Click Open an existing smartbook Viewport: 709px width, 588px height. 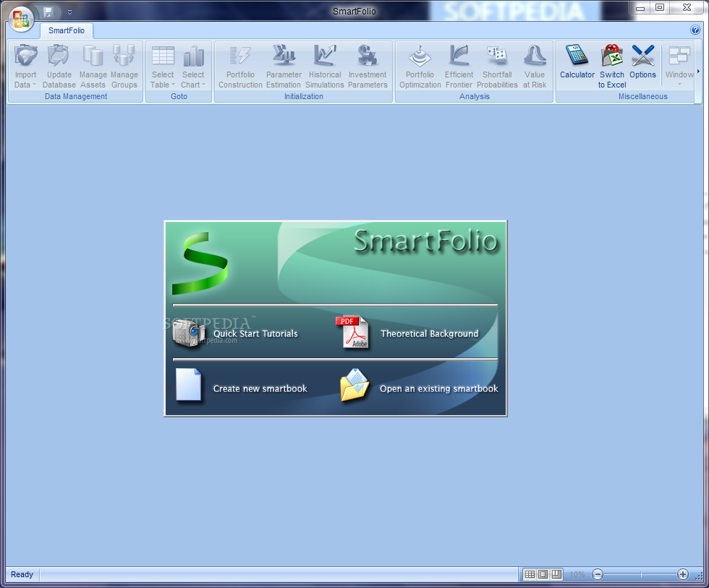[x=438, y=388]
